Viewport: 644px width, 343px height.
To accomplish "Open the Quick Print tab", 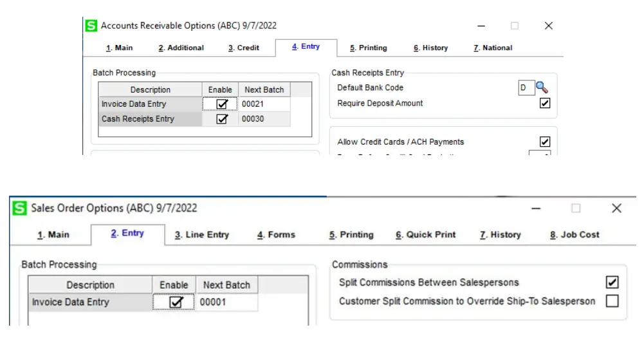I will [425, 234].
